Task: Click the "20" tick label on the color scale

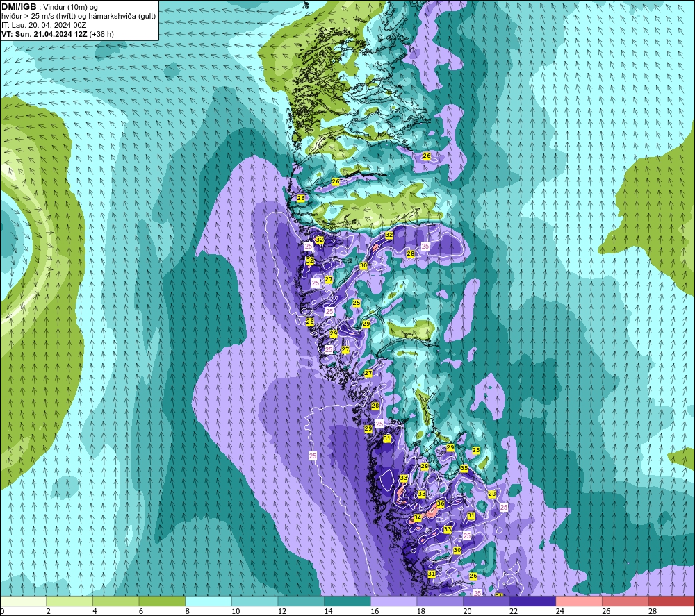Action: coord(467,611)
